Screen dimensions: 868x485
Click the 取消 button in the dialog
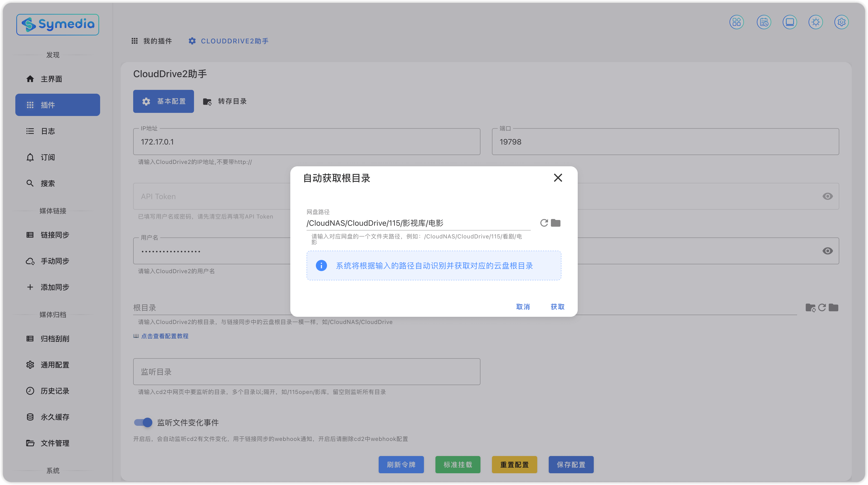click(523, 307)
